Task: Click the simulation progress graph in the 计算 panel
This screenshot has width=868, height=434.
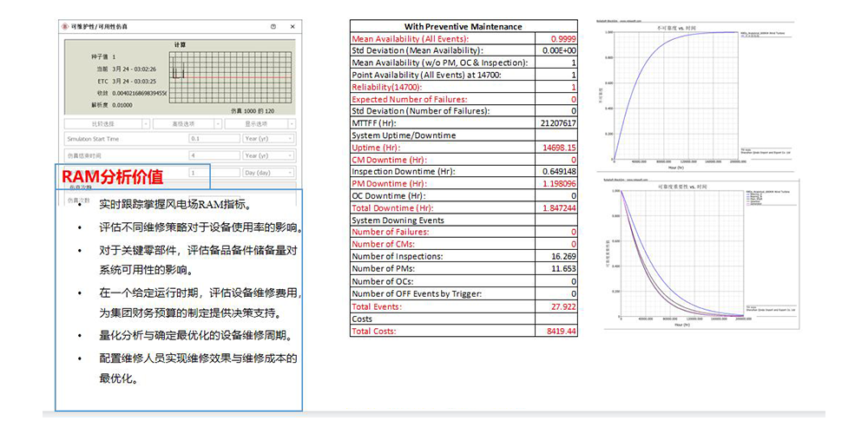Action: point(230,77)
